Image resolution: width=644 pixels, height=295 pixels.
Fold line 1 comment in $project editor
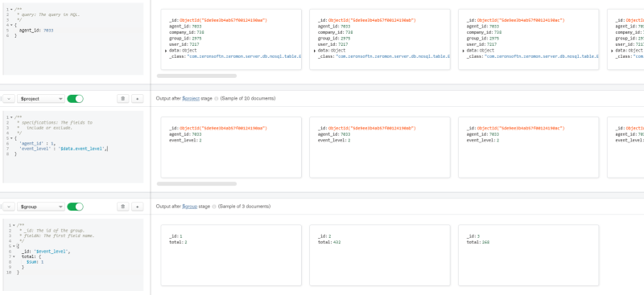pyautogui.click(x=11, y=117)
